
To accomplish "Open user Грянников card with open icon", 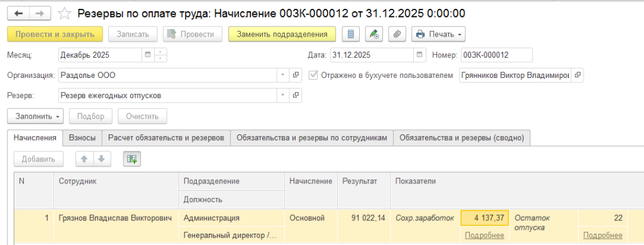I will click(577, 75).
